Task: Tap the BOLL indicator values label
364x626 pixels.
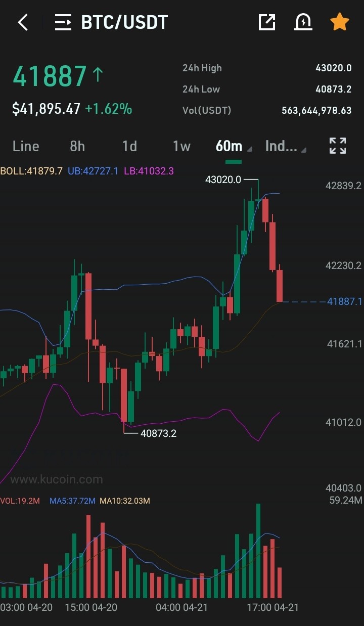Action: pyautogui.click(x=87, y=171)
